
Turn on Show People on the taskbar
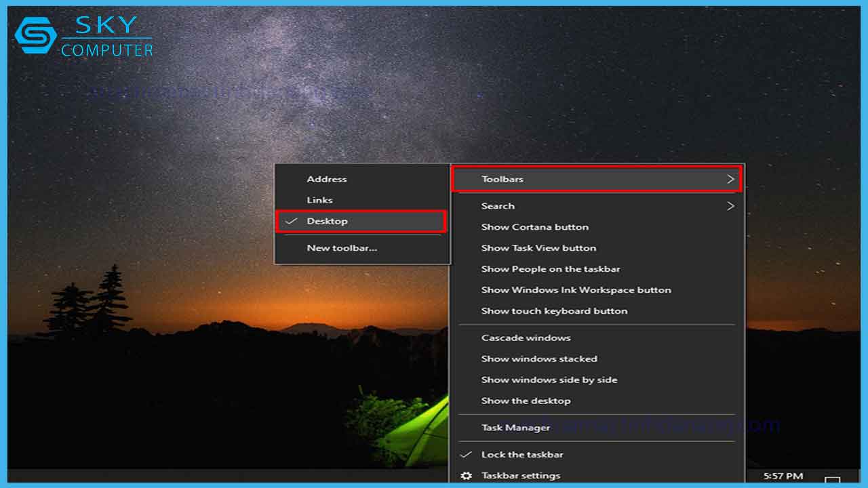tap(550, 268)
